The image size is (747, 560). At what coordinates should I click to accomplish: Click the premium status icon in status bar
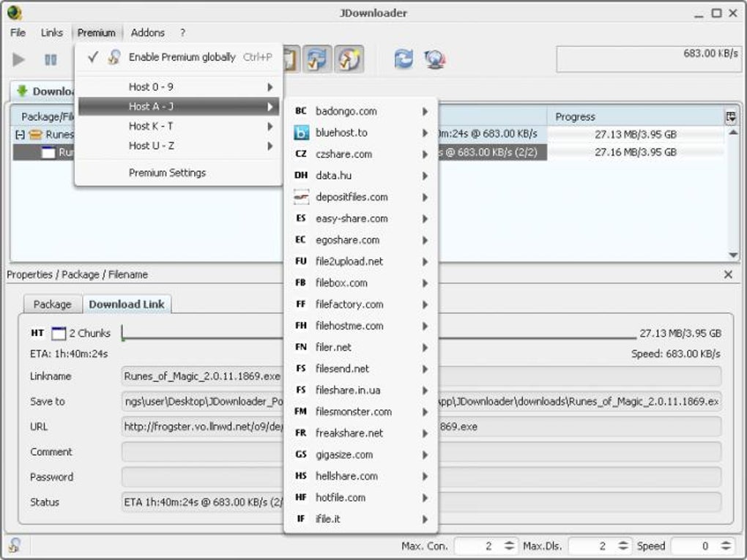[15, 545]
